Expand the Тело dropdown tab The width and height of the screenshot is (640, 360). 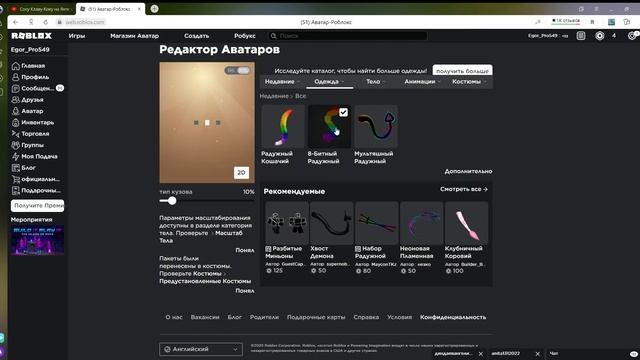tap(376, 82)
